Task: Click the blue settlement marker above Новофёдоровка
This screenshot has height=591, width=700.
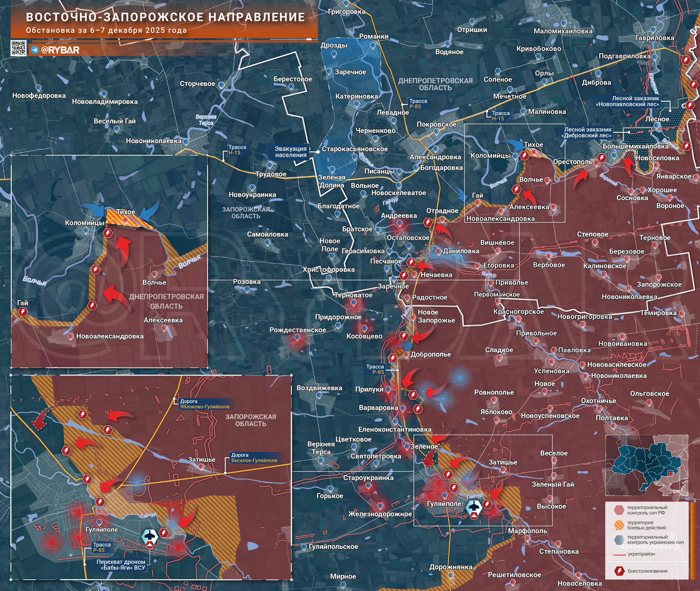Action: pyautogui.click(x=38, y=88)
